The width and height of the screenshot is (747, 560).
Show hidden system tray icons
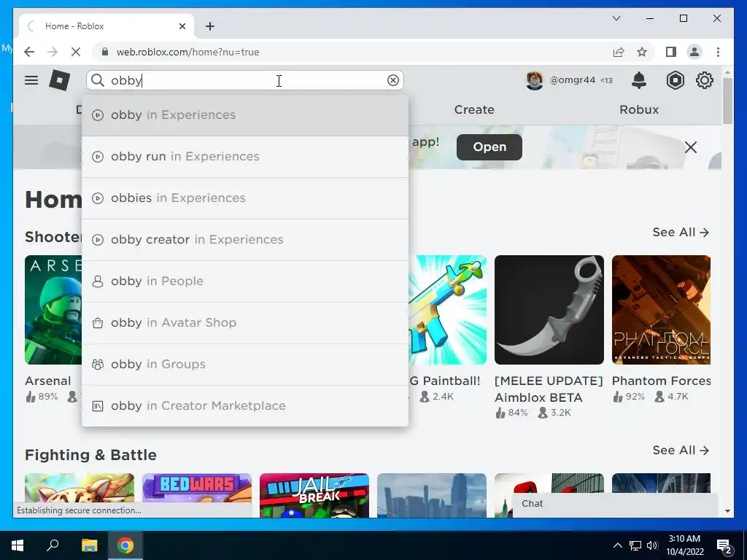617,545
